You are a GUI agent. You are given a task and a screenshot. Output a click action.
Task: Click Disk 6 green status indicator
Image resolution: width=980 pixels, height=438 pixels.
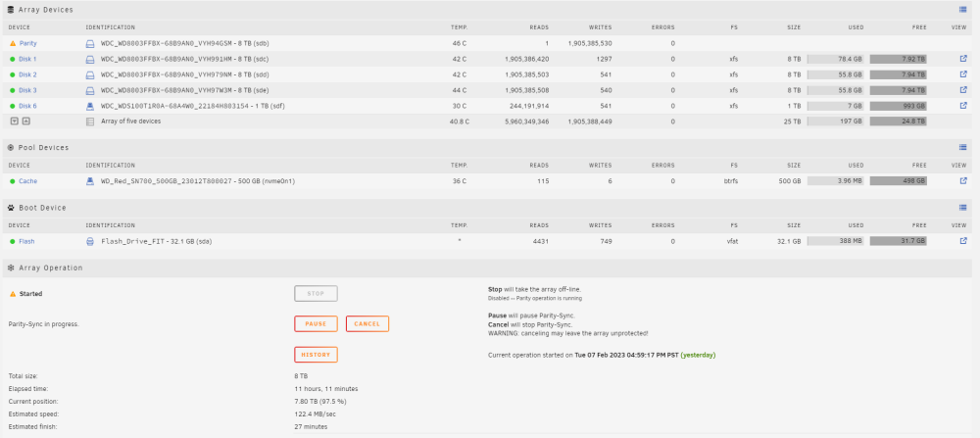pyautogui.click(x=13, y=106)
